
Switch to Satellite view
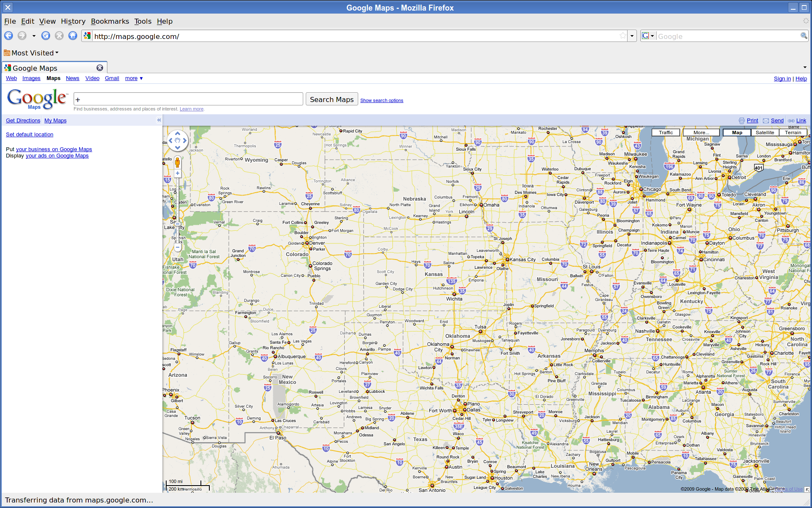pyautogui.click(x=765, y=133)
